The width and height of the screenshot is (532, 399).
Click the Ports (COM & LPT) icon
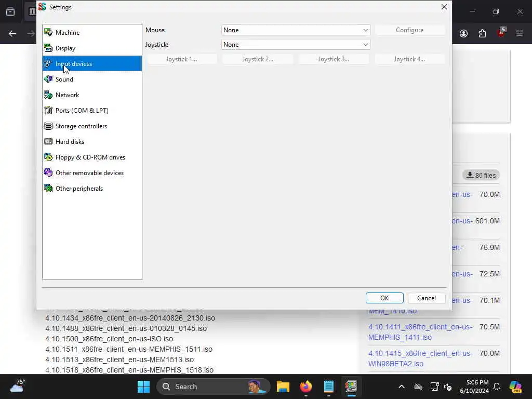pos(48,110)
